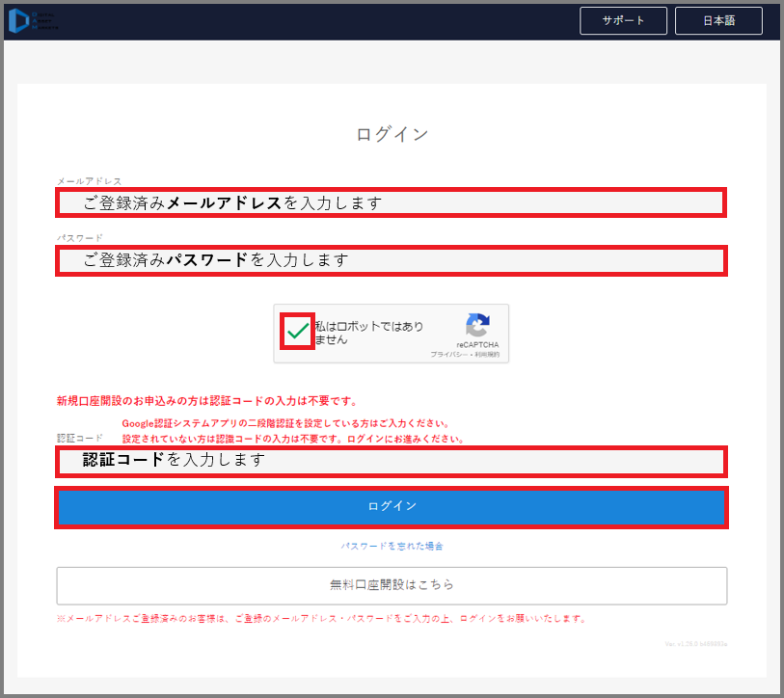Focus the 認証コード authentication code field
Screen dimensions: 784x698
(x=391, y=461)
